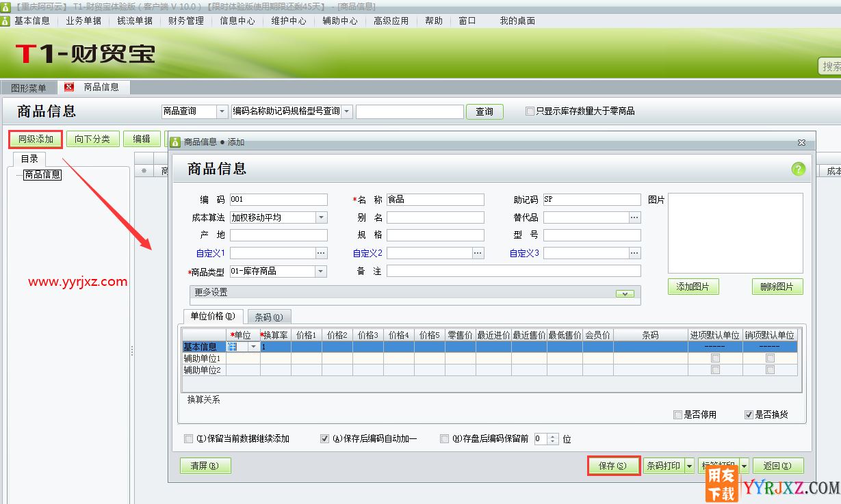Image resolution: width=841 pixels, height=504 pixels.
Task: Click the 向下分类 button
Action: tap(92, 139)
